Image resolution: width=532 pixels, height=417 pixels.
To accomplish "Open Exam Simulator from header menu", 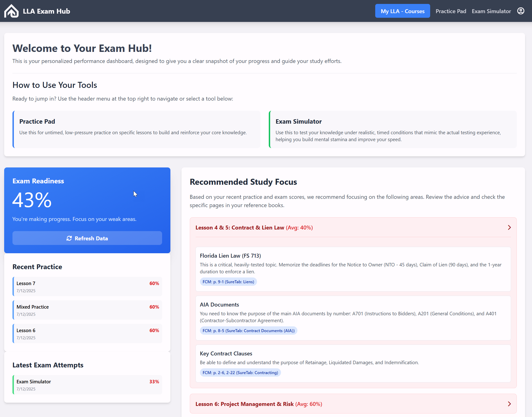I will tap(491, 11).
